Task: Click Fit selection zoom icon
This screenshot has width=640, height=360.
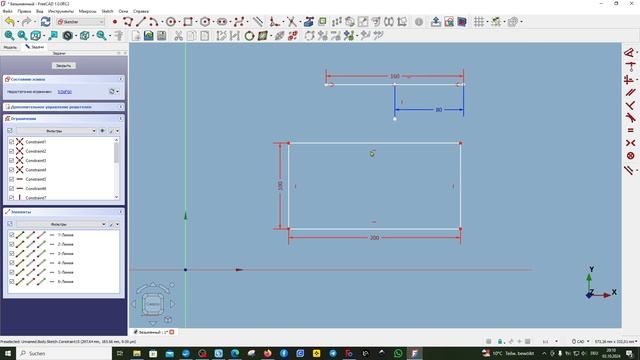Action: [22, 36]
